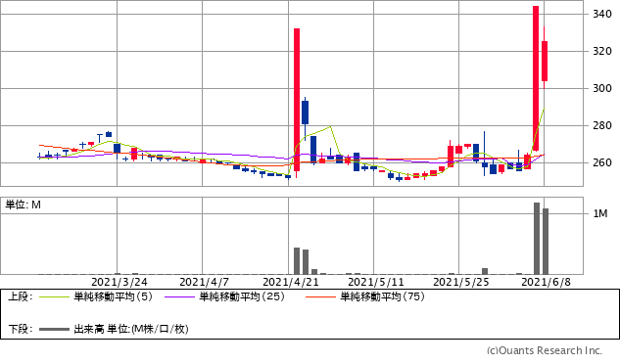Click the 1M volume axis label

click(600, 214)
